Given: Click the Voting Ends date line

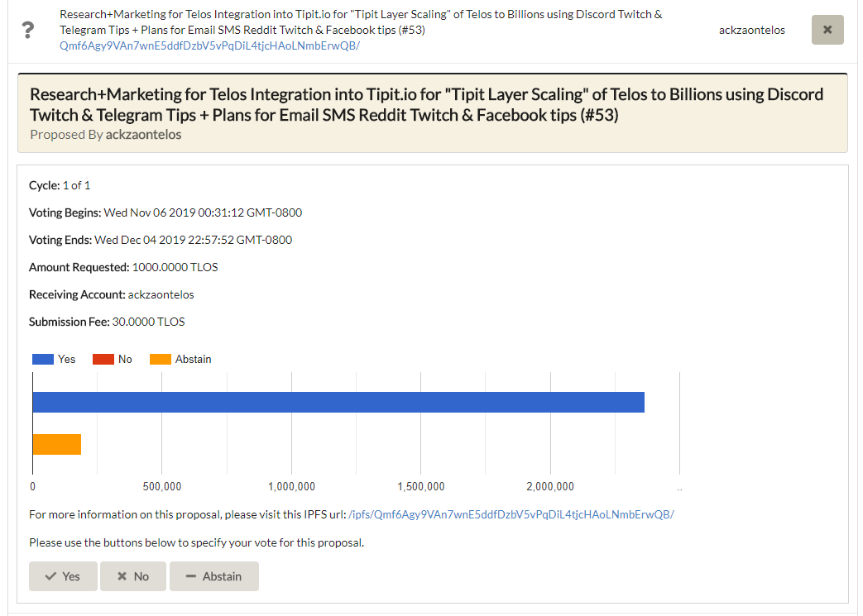Looking at the screenshot, I should click(x=161, y=240).
